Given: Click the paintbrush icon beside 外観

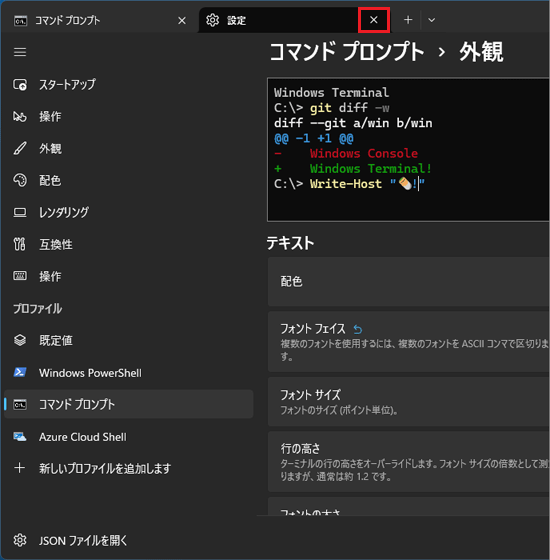Looking at the screenshot, I should [x=20, y=149].
